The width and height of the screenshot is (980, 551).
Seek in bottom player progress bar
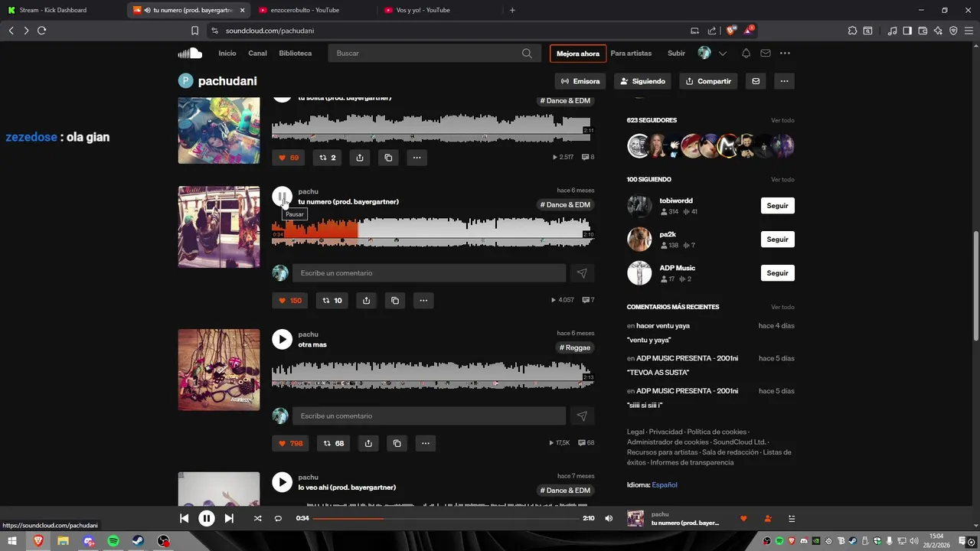[x=446, y=518]
